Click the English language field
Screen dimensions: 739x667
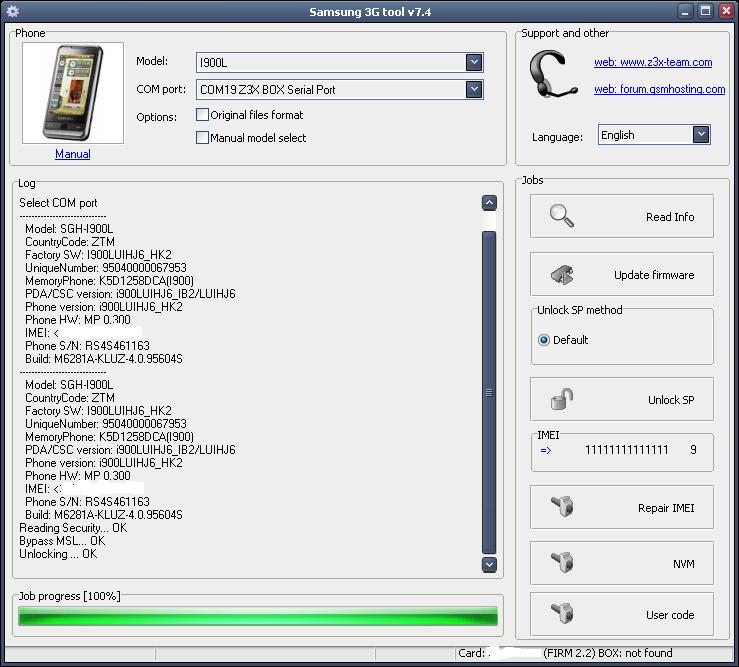654,135
